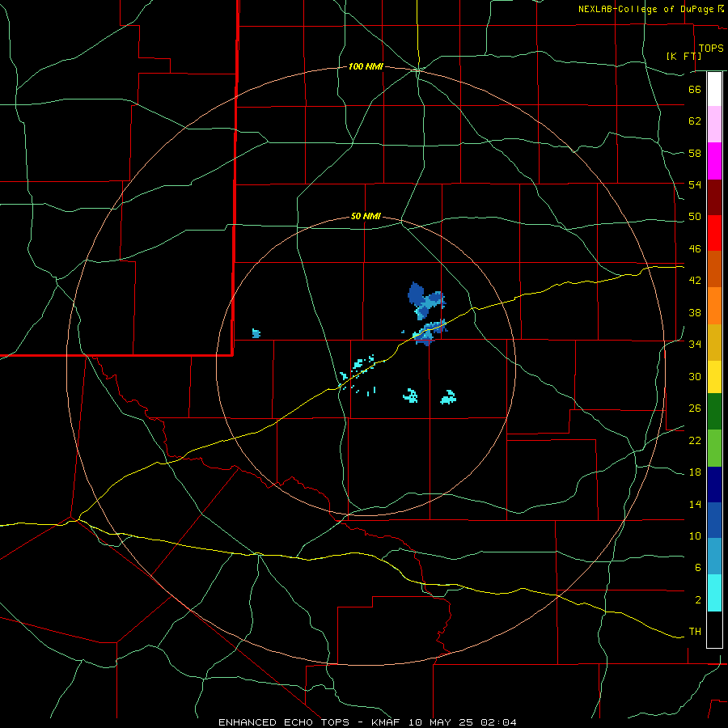Click the white swatch atop the tops legend
728x728 pixels.
pos(714,89)
